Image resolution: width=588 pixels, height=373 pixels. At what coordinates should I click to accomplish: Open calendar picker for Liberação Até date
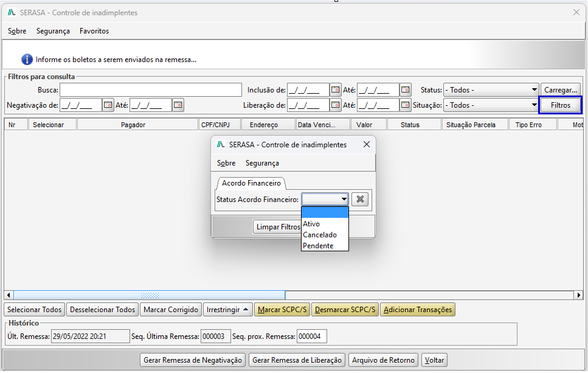(406, 105)
